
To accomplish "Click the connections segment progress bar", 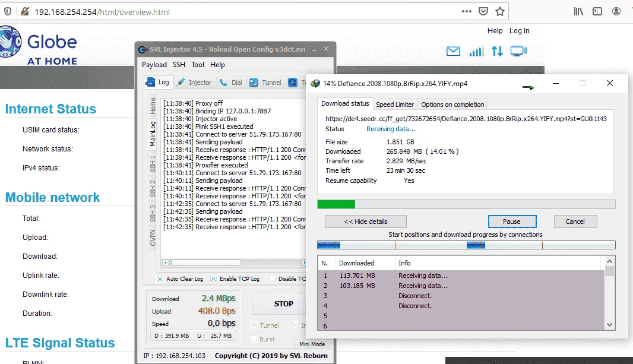I will tap(466, 245).
